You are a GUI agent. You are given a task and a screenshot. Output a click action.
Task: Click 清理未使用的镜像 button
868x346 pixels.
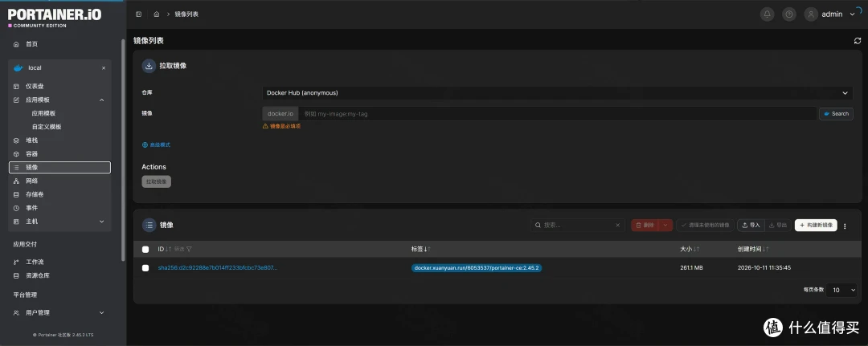point(706,225)
